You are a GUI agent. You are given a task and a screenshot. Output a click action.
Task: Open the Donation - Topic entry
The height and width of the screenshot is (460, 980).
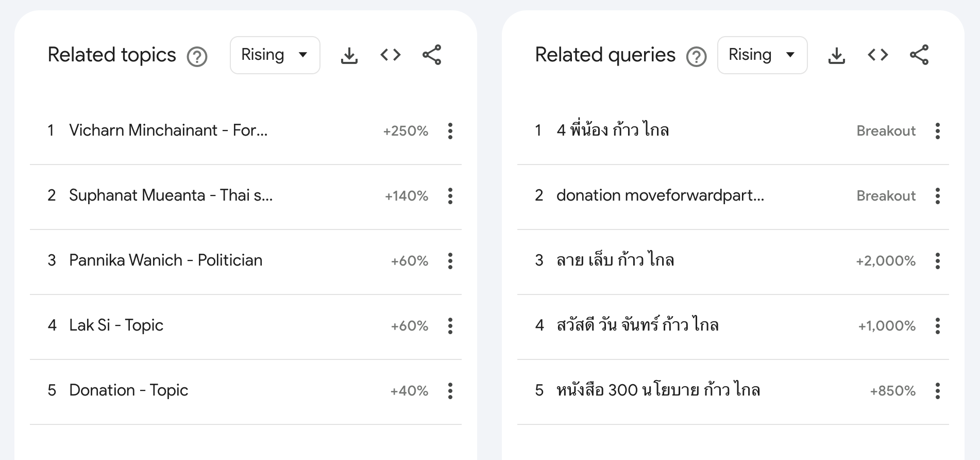(128, 390)
